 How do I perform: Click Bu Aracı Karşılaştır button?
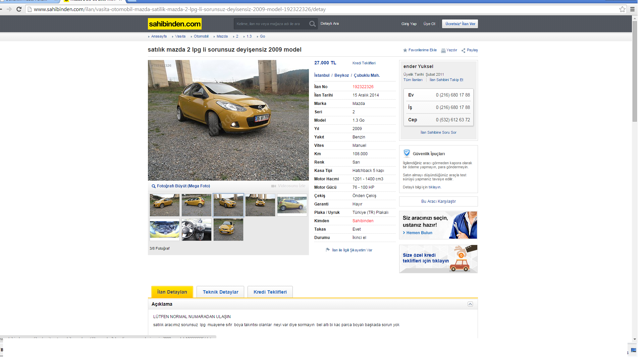point(438,201)
